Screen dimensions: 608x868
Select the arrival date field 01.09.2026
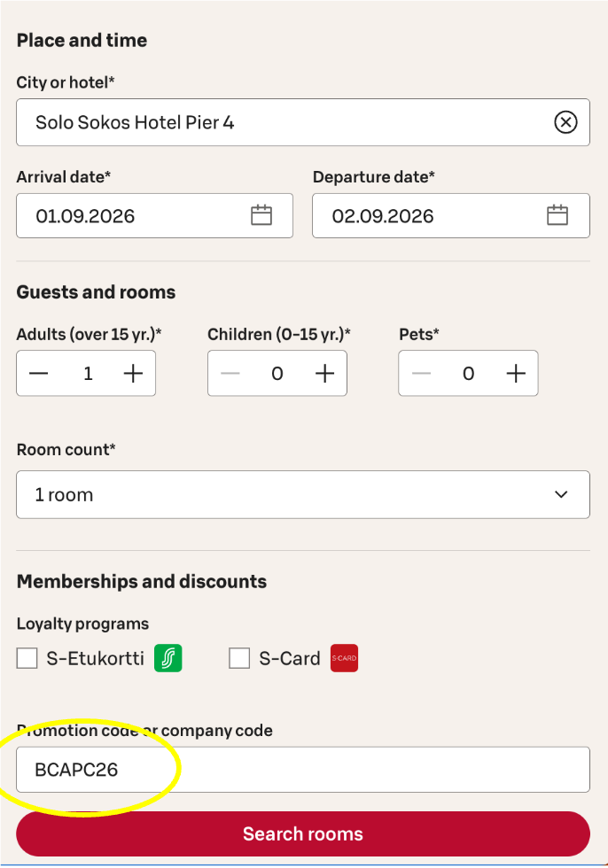click(154, 216)
